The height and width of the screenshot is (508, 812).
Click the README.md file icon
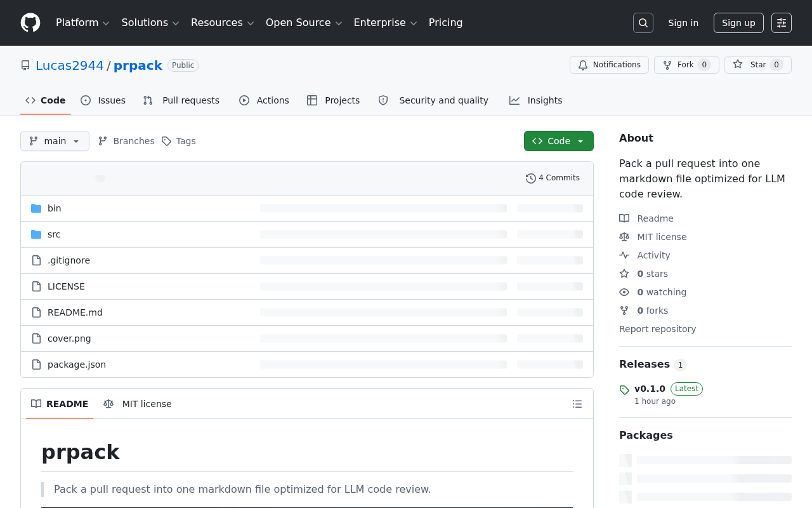pos(36,312)
